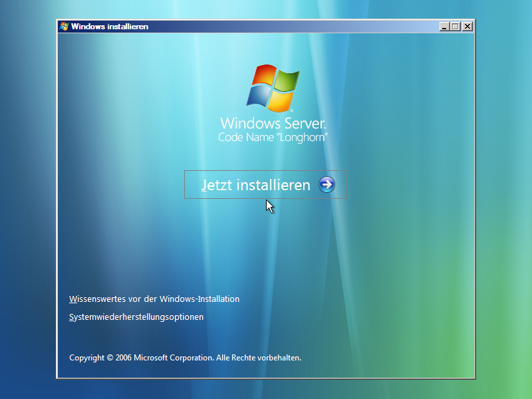Viewport: 532px width, 399px height.
Task: Click the arrow icon inside Jetzt installieren
Action: click(x=325, y=186)
